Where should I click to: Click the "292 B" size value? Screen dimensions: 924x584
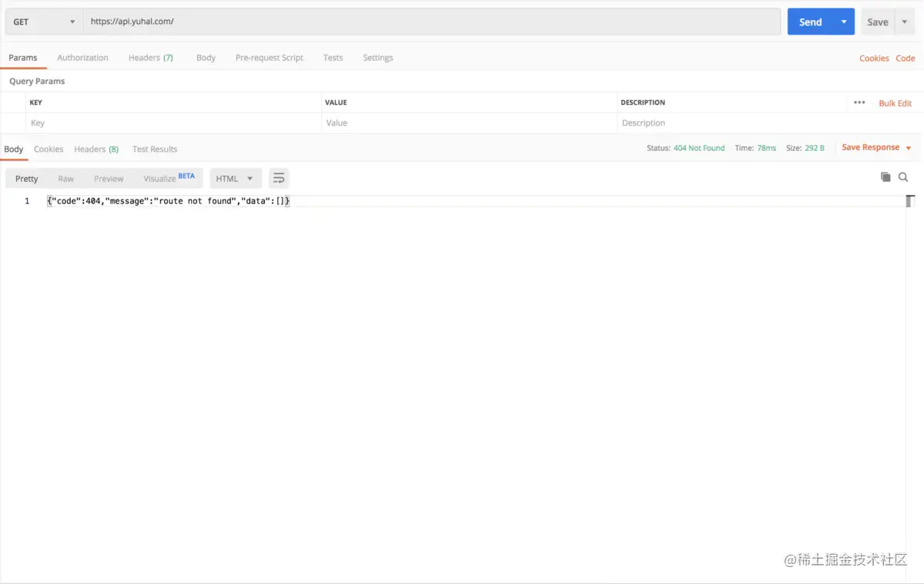coord(815,148)
